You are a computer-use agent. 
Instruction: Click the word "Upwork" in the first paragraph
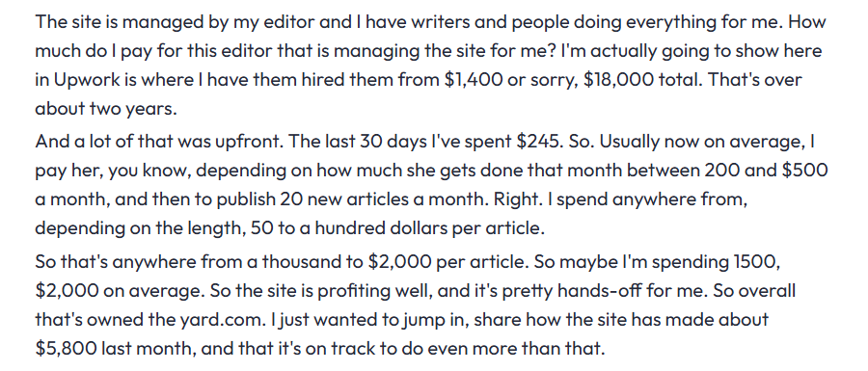[x=85, y=80]
